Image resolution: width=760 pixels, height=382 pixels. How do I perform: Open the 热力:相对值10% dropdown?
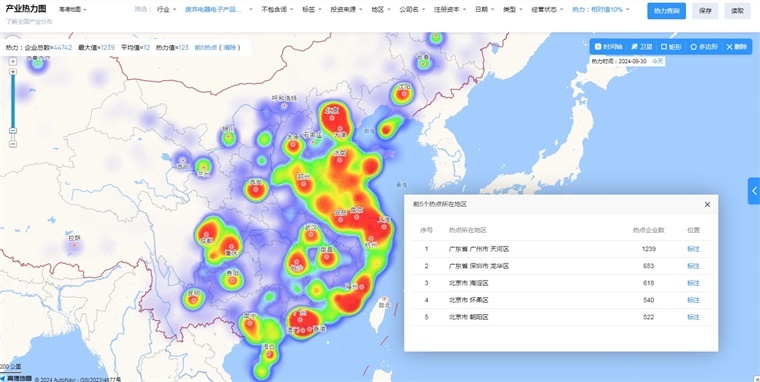[601, 9]
